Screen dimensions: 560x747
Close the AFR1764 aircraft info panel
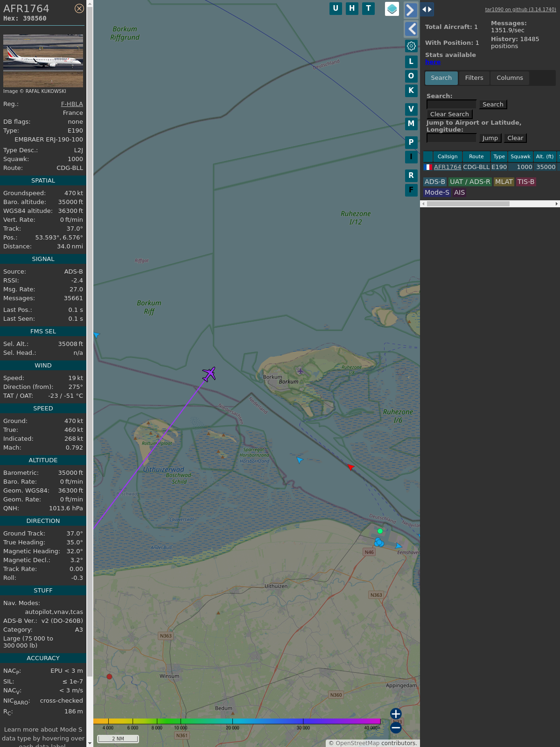(79, 8)
